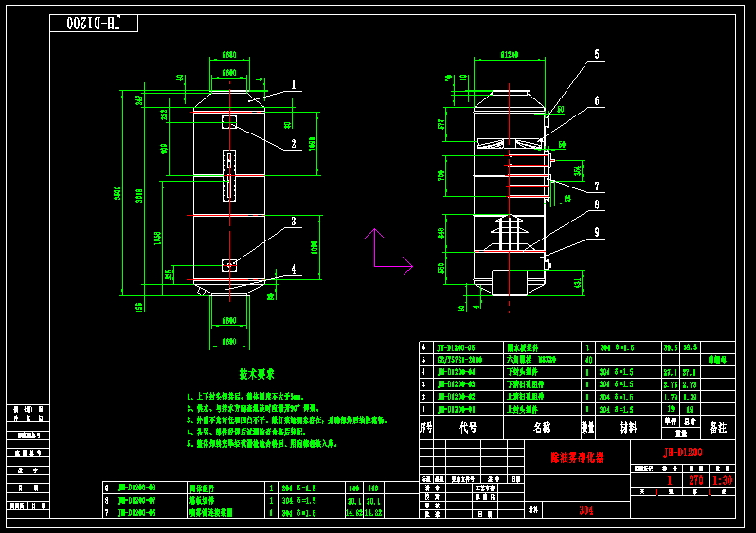Select the part code cell in bottom table row 9

coord(137,488)
